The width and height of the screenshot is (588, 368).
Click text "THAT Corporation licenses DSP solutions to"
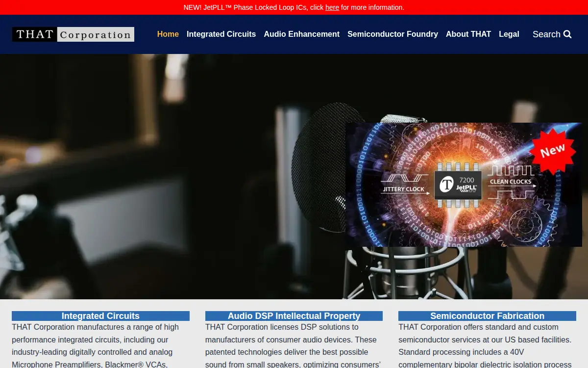pos(282,327)
